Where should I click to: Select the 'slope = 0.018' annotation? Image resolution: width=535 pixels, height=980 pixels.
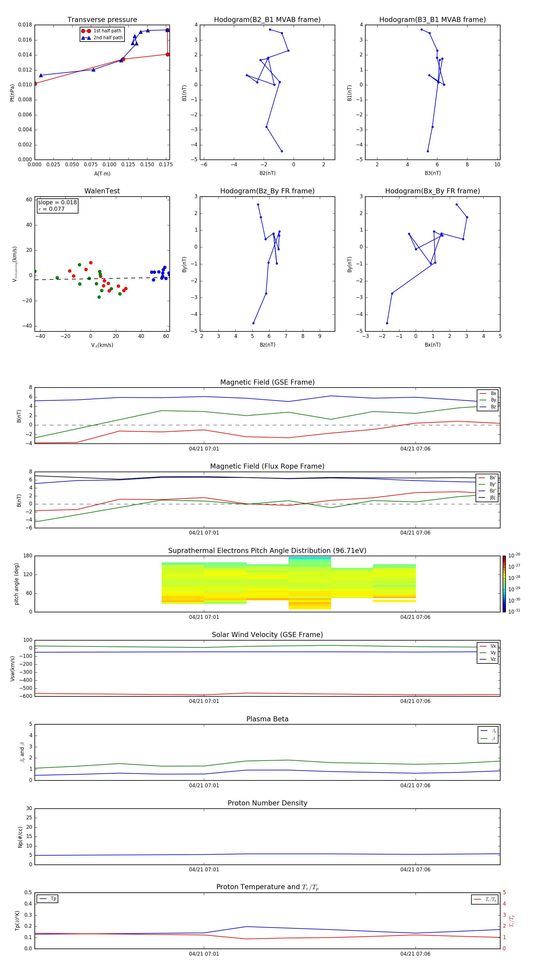pyautogui.click(x=57, y=203)
